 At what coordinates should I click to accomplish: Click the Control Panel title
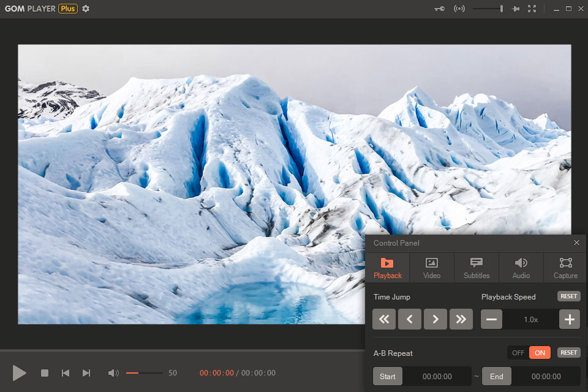[396, 243]
